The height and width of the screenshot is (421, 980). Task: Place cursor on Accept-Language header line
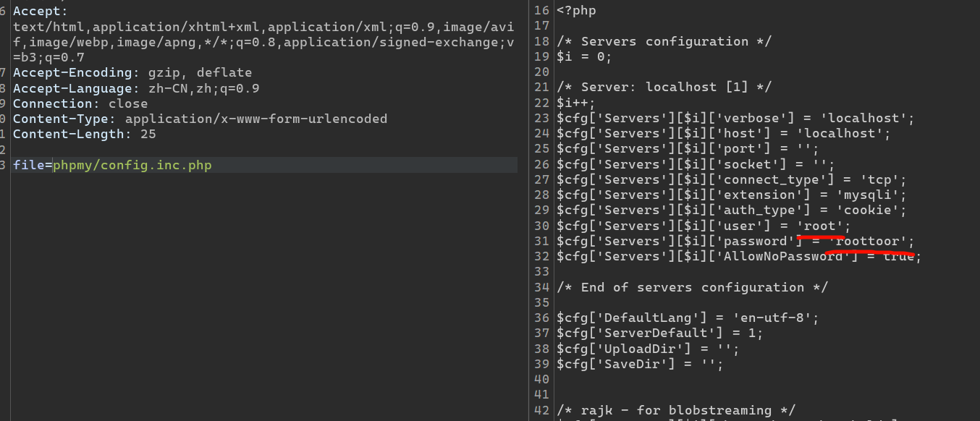(x=135, y=88)
